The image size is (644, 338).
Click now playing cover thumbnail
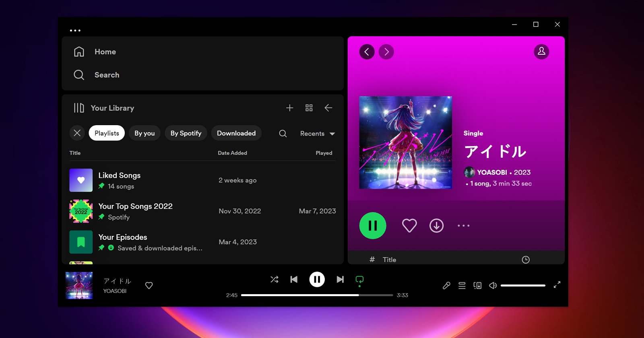[79, 285]
